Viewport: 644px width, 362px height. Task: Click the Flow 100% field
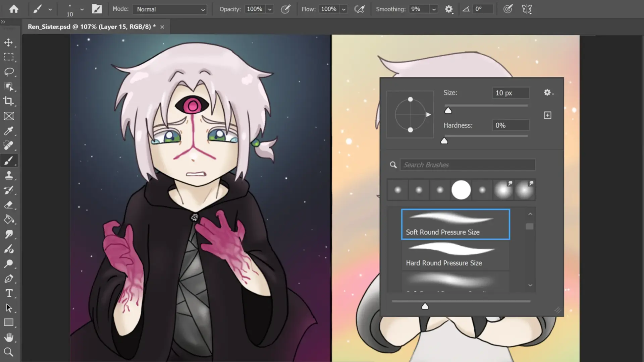click(x=329, y=9)
